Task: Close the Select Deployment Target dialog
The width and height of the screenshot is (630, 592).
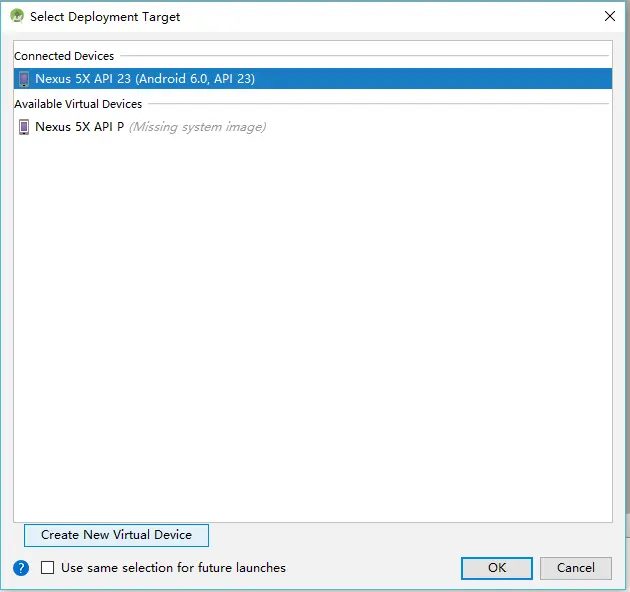Action: (x=610, y=16)
